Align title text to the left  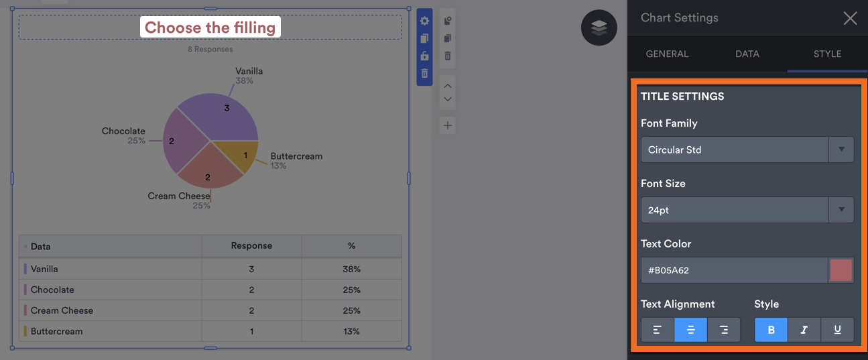coord(658,330)
